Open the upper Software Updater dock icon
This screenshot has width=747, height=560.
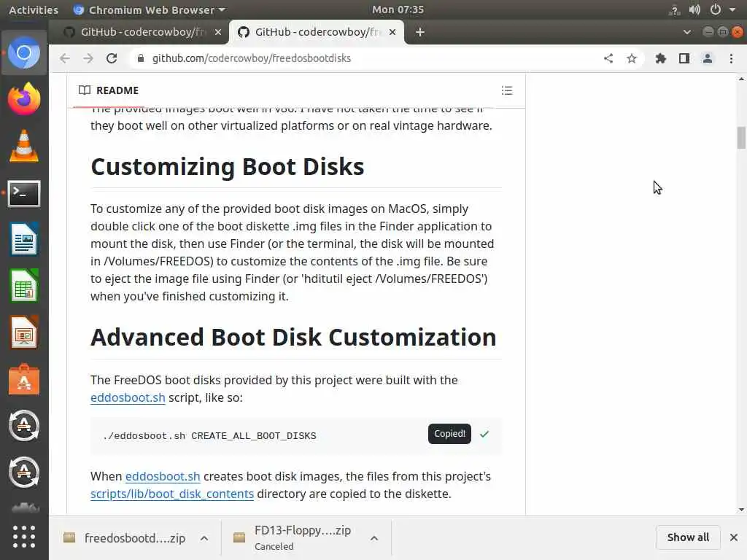click(24, 425)
